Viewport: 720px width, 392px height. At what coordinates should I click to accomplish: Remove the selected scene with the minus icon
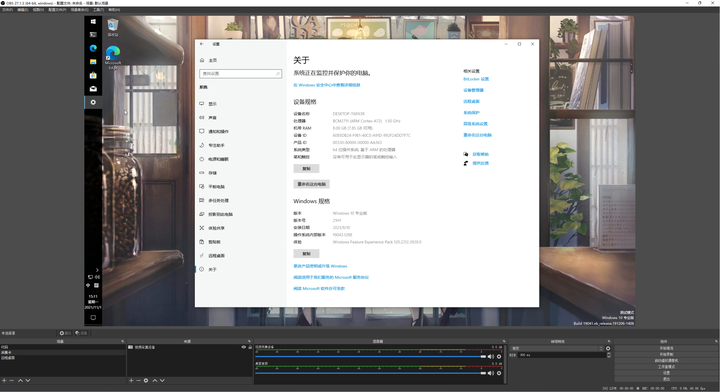pyautogui.click(x=11, y=381)
